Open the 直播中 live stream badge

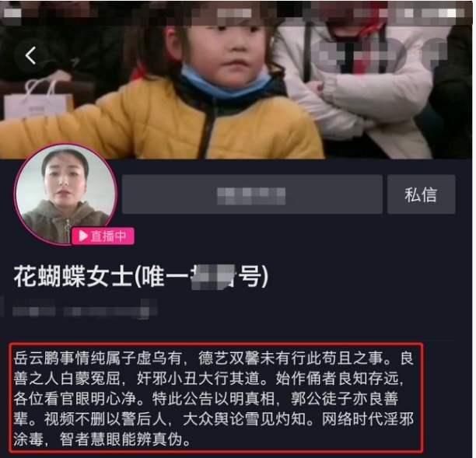103,236
